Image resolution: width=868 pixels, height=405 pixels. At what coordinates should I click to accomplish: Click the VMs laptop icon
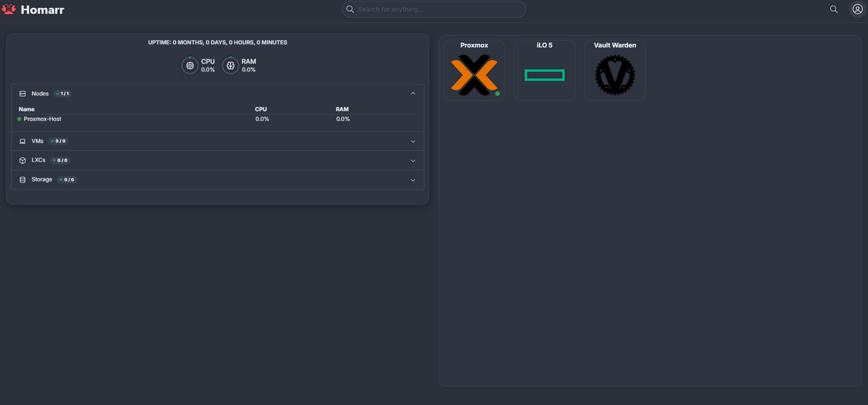[x=23, y=141]
